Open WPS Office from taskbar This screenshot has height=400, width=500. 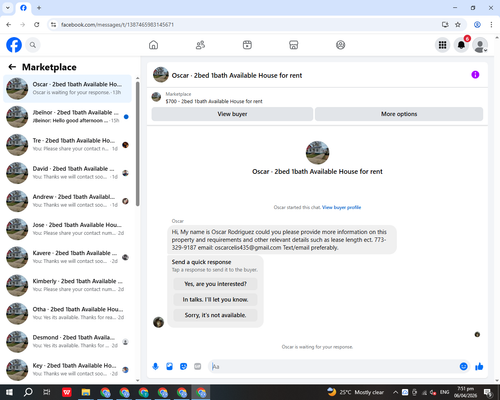[x=67, y=392]
